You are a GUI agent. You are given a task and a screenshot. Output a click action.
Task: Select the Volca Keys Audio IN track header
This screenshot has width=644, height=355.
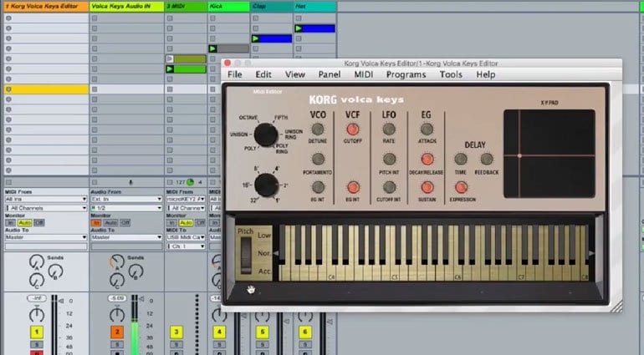pyautogui.click(x=126, y=6)
